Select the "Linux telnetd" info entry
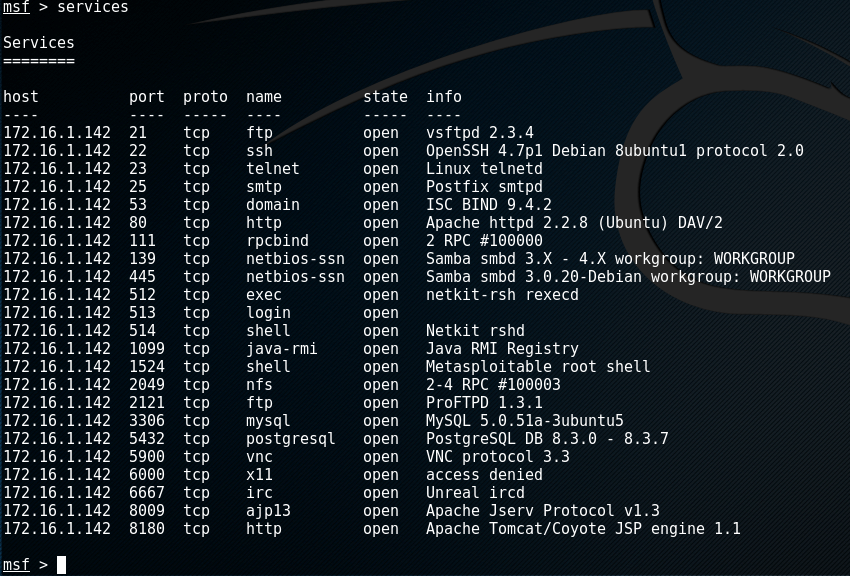 coord(484,169)
